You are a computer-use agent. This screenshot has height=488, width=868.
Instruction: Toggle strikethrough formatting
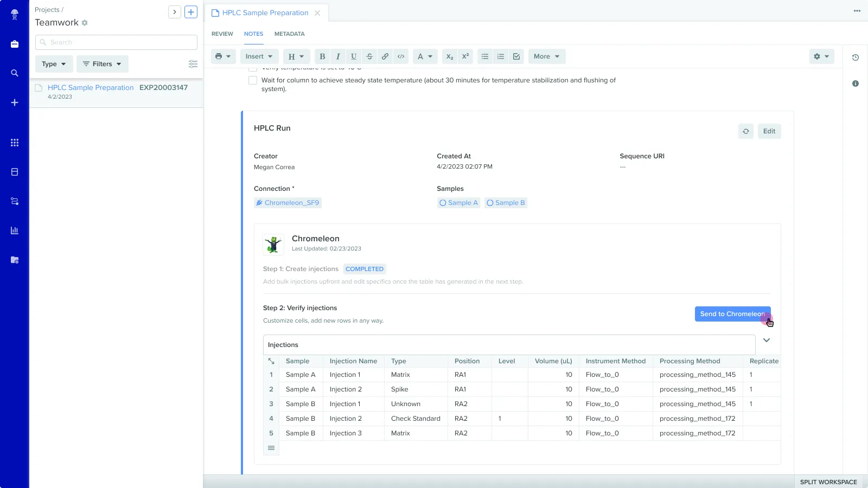pos(369,56)
